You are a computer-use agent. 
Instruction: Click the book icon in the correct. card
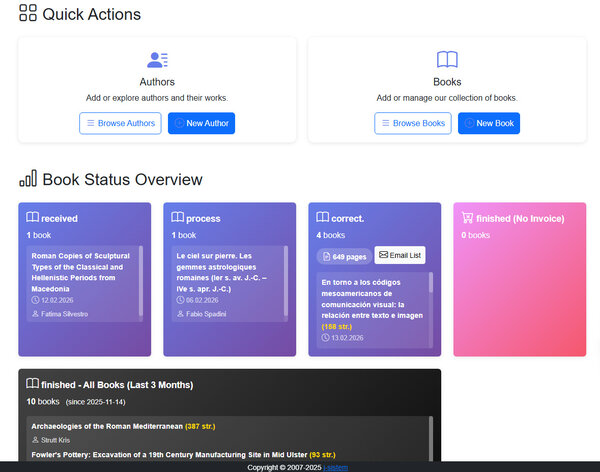click(322, 218)
